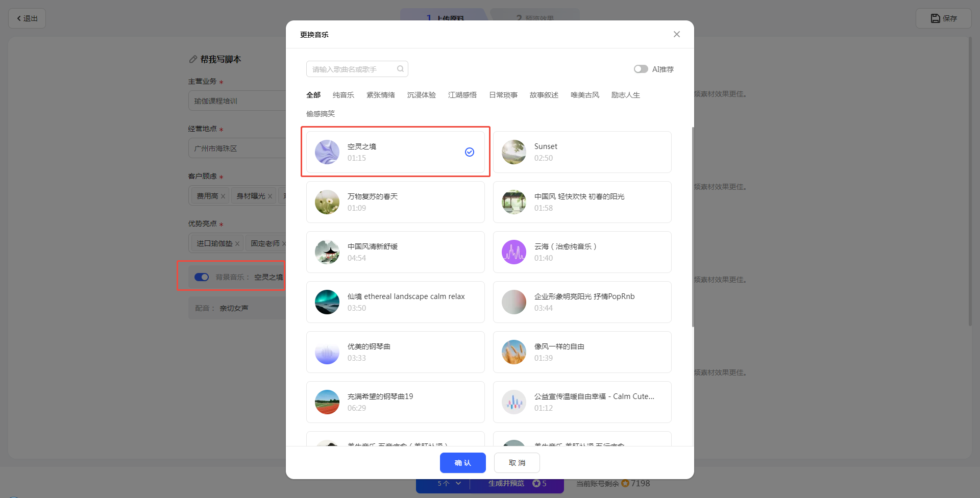Screen dimensions: 980x498
Task: Select the Sunset cover thumbnail
Action: 514,152
